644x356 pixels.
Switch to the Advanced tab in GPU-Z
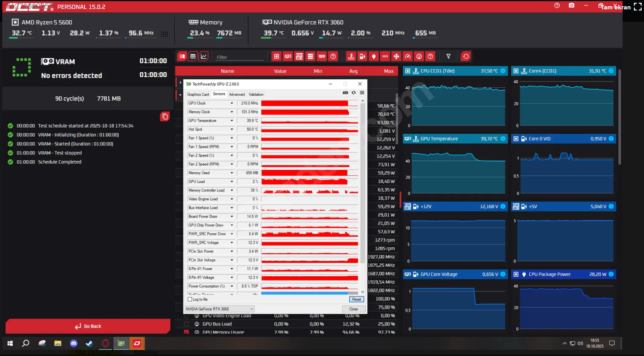pos(237,94)
